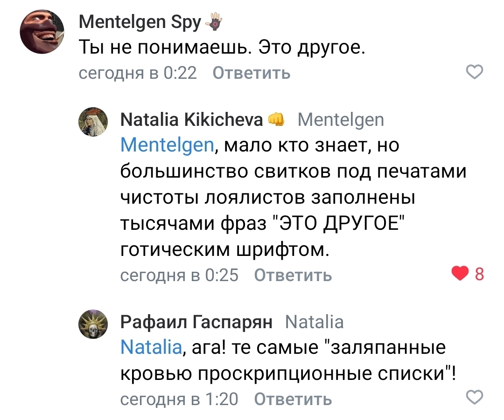Image resolution: width=504 pixels, height=420 pixels.
Task: Click the fist status emoji beside Natalia Kikicheva
Action: [x=277, y=120]
